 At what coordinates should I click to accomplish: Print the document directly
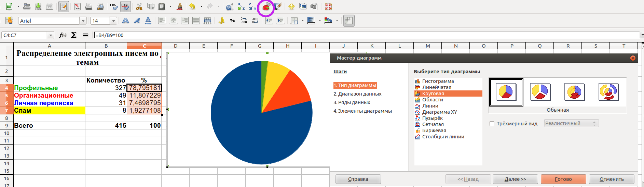[89, 7]
